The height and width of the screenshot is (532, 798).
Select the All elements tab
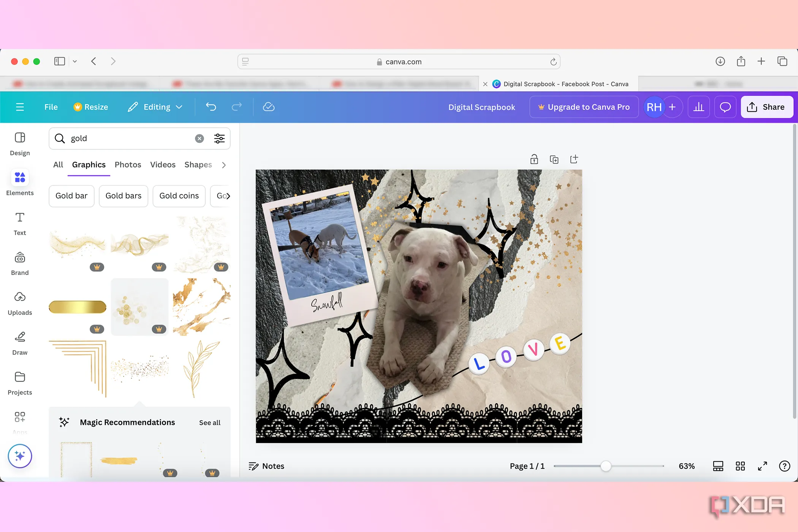58,165
